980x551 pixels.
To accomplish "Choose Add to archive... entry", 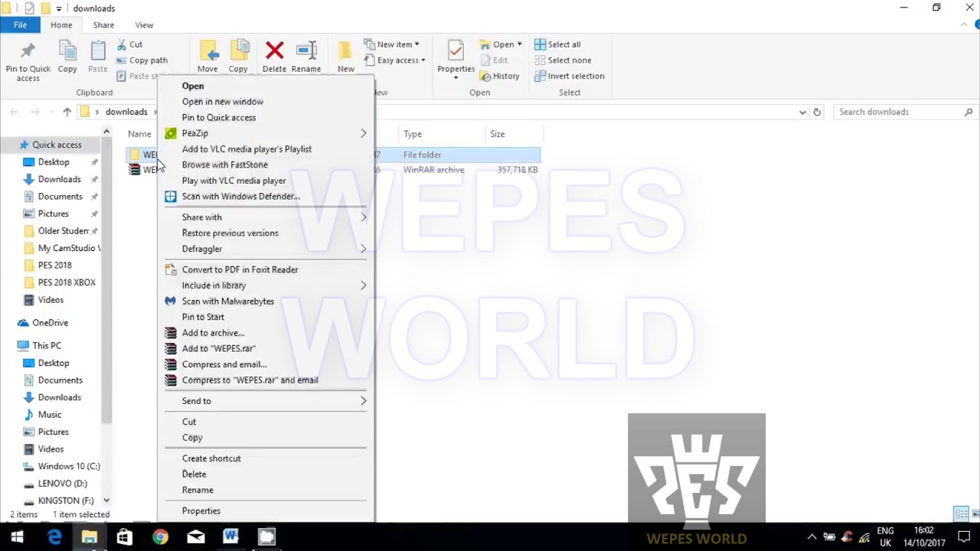I will 213,333.
